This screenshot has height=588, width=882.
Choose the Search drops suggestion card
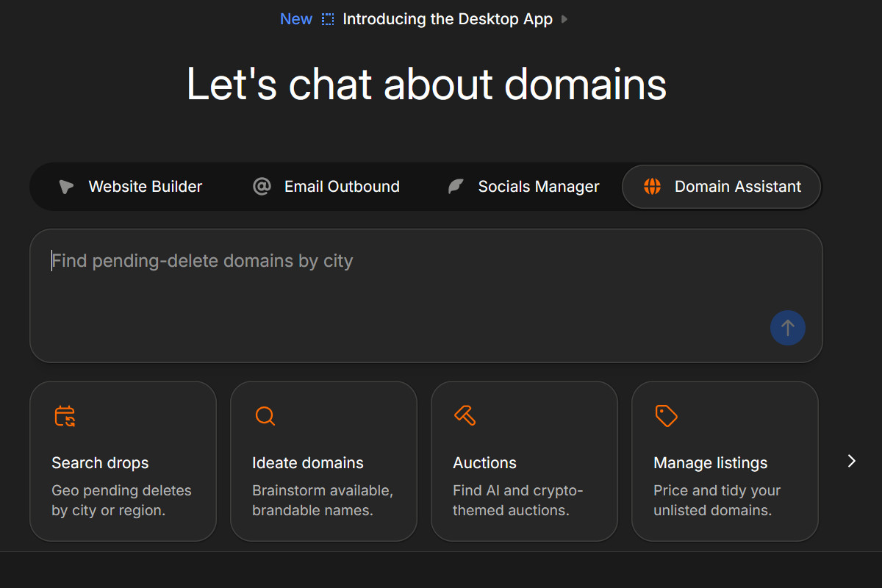coord(123,461)
